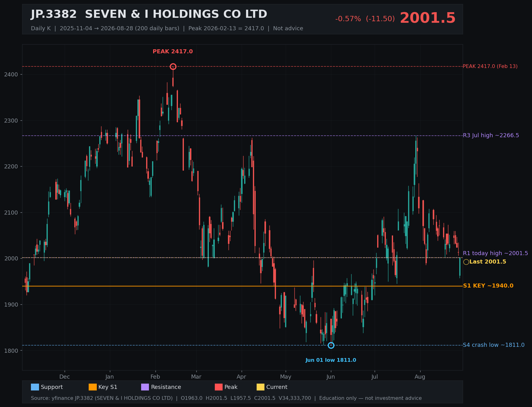Click the 1900 price axis label
Screen dimensions: 532x407
point(11,305)
